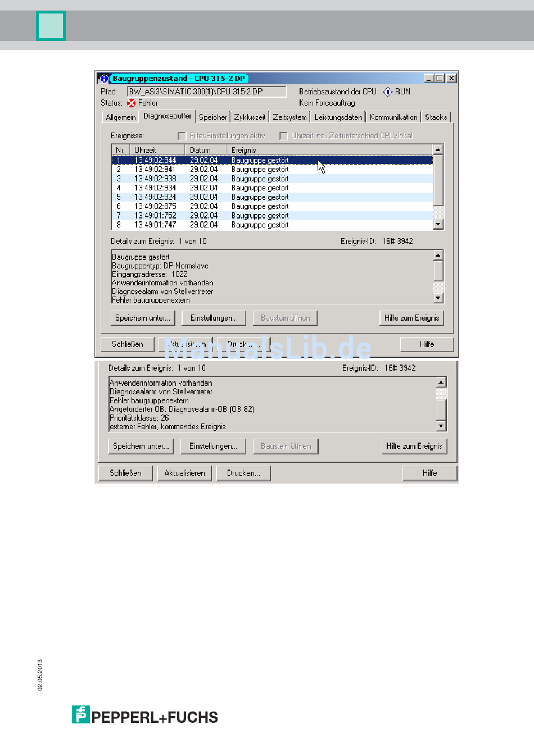Select event row with time 13:49:02:941
The image size is (534, 756).
(272, 169)
